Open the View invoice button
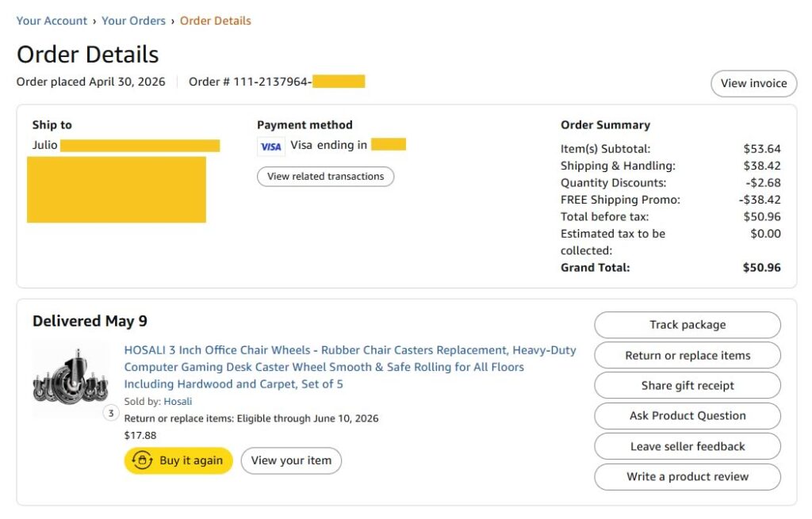The width and height of the screenshot is (812, 519). pyautogui.click(x=753, y=83)
